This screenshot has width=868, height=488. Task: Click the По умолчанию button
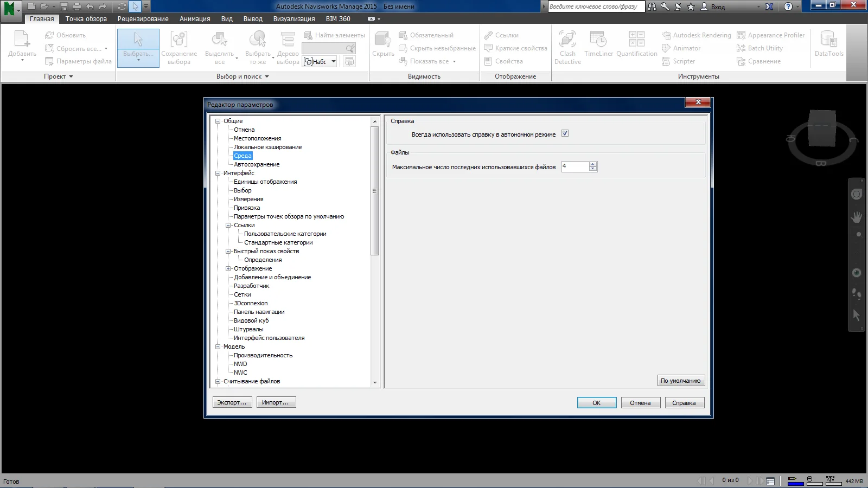[x=680, y=381]
